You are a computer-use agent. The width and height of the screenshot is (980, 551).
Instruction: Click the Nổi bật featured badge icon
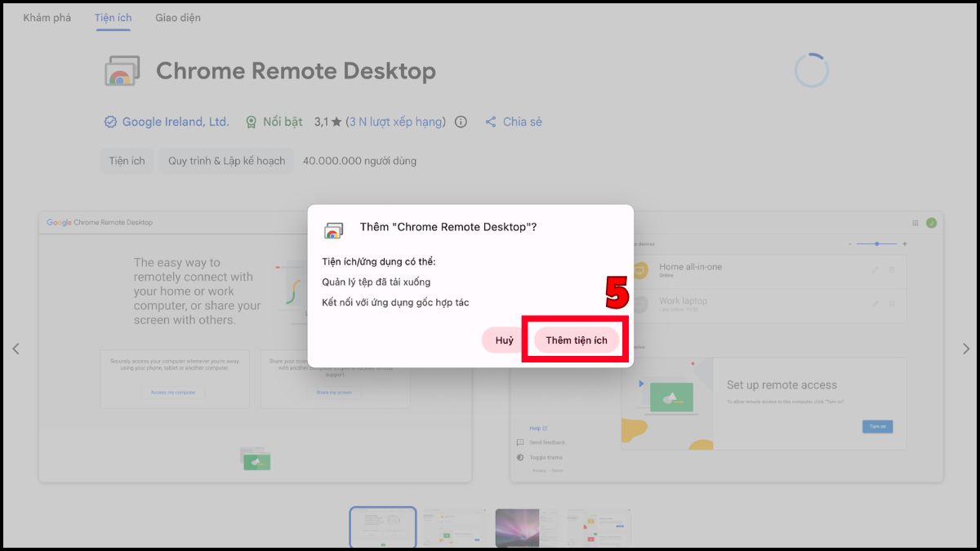tap(252, 122)
